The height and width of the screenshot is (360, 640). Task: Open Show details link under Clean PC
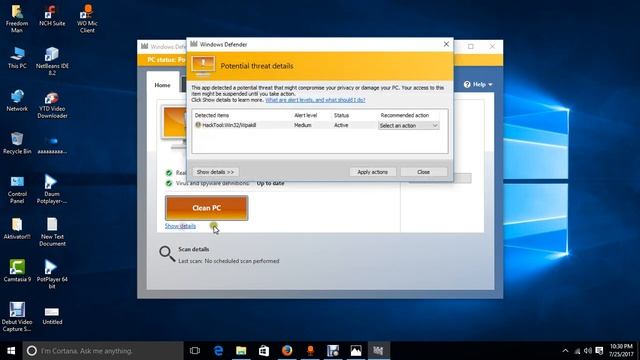(180, 226)
